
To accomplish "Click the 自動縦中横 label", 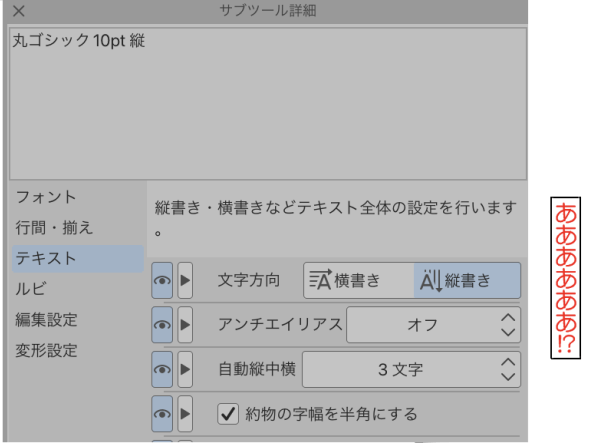I will pyautogui.click(x=257, y=370).
